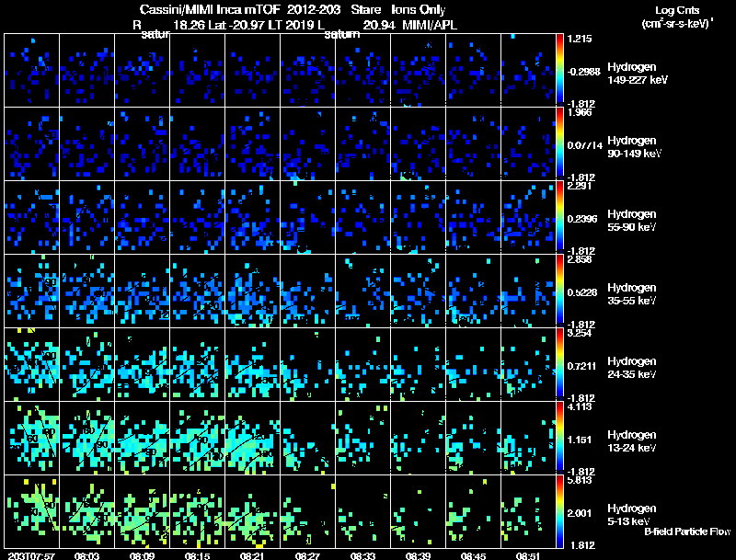The width and height of the screenshot is (736, 560).
Task: Click the 203T07:57 time label
Action: tap(31, 555)
